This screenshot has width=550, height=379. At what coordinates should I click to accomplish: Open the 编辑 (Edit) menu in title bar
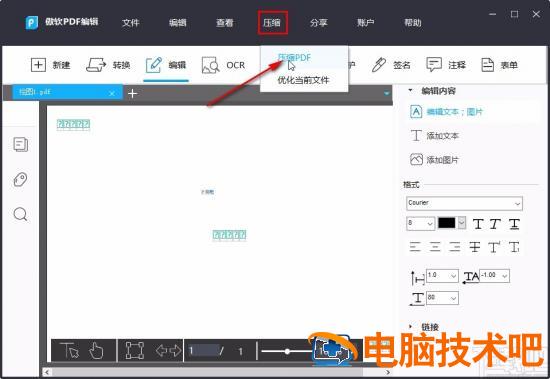tap(177, 23)
